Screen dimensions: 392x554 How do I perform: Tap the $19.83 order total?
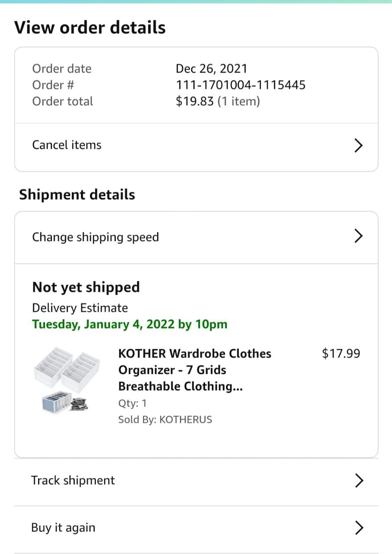[195, 101]
